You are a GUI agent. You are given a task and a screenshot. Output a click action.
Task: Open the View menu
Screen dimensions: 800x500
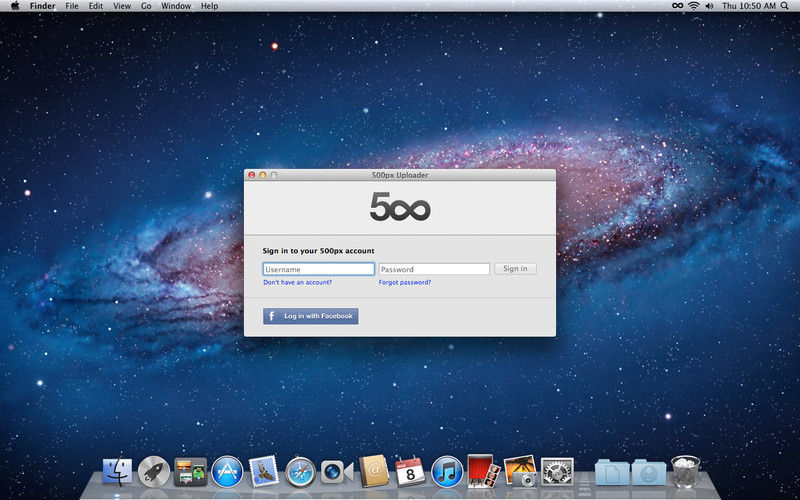point(122,6)
